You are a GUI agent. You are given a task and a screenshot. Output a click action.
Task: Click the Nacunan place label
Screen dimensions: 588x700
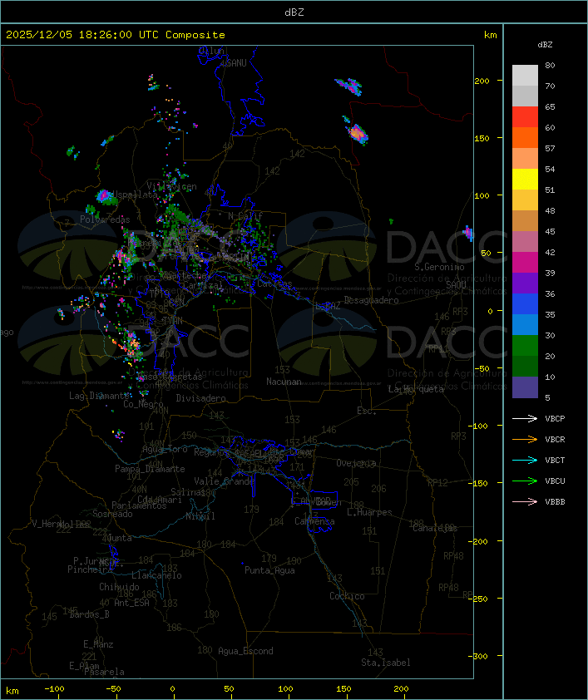click(284, 382)
